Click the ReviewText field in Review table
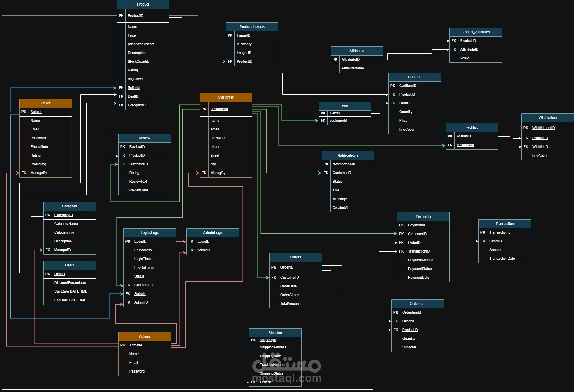 click(138, 182)
